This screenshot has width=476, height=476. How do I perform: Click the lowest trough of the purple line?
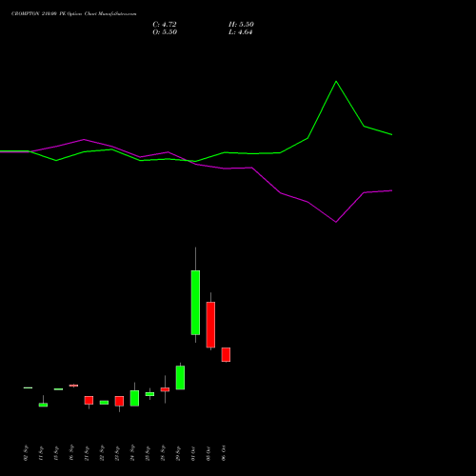(x=336, y=222)
